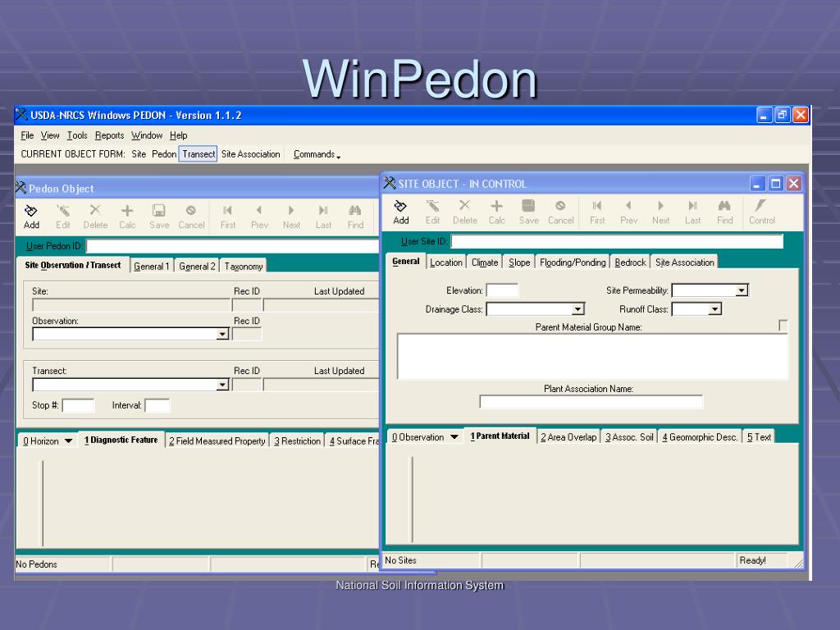Click Find binoculars in Site Object toolbar

point(724,206)
